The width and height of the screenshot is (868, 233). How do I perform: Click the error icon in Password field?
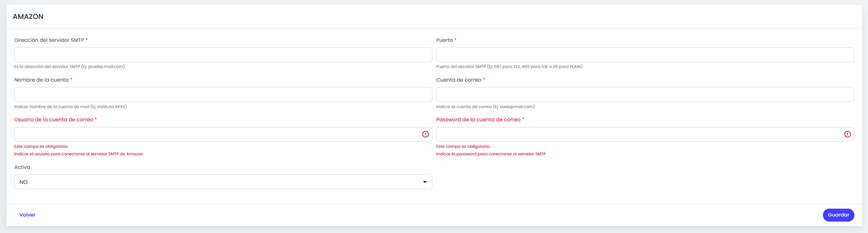coord(847,134)
